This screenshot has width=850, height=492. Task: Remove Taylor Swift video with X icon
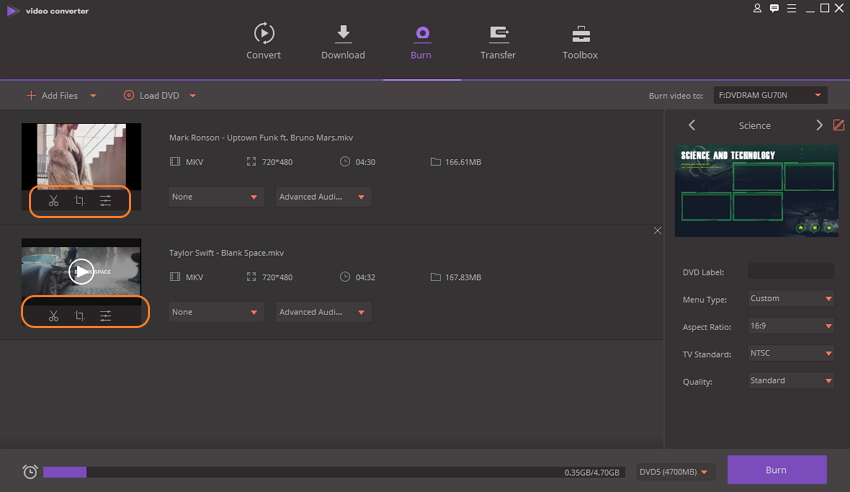point(657,230)
